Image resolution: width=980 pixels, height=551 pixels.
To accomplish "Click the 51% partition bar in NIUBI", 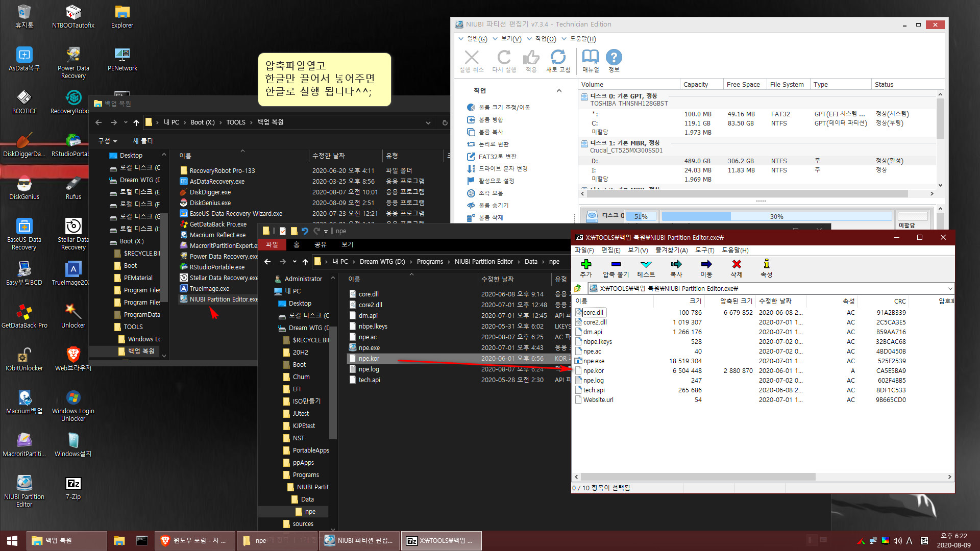I will [x=641, y=216].
